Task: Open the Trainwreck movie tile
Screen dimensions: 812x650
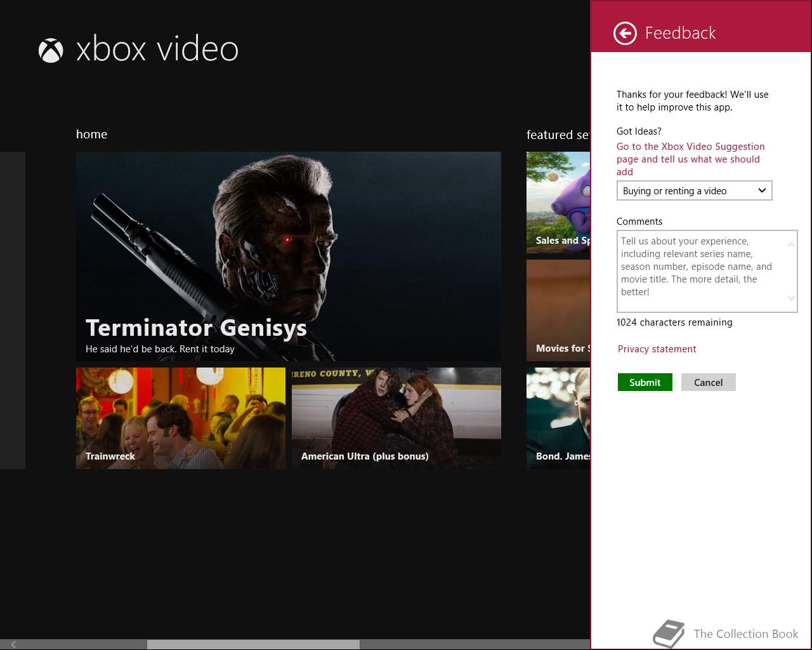Action: [181, 418]
